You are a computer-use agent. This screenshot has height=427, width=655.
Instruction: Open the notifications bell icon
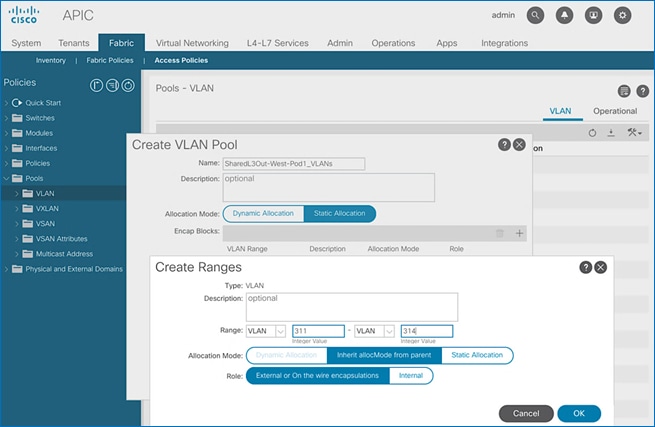pos(564,15)
